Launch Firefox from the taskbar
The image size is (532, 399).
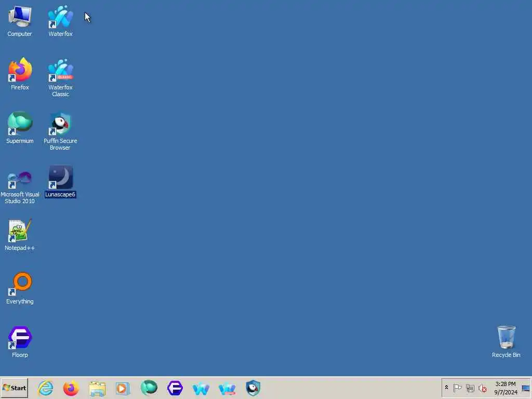[71, 388]
